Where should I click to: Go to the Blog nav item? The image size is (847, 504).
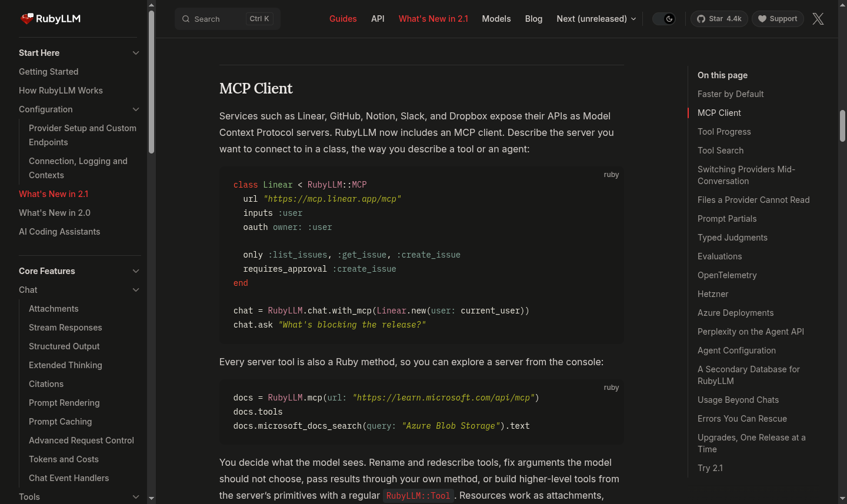tap(533, 19)
